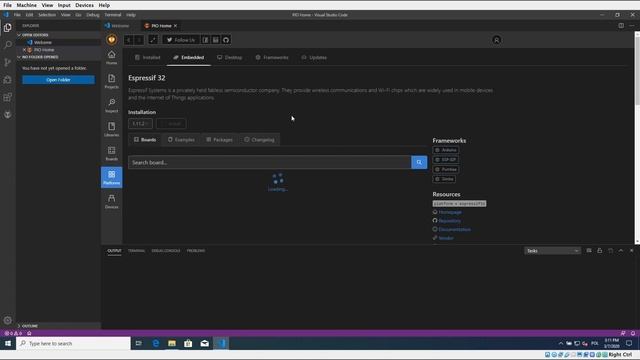Screen dimensions: 640x360
Task: Open the Explorer view in the activity bar
Action: coord(7,28)
